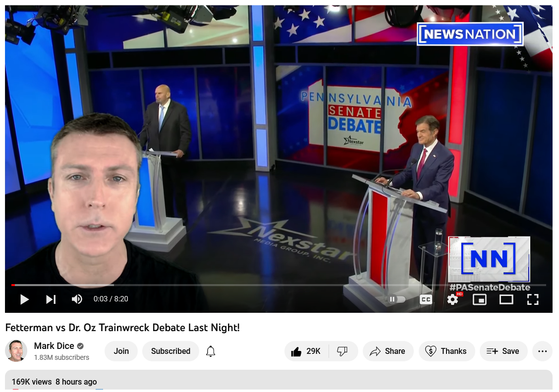The image size is (559, 392).
Task: Skip to the next video
Action: tap(51, 299)
